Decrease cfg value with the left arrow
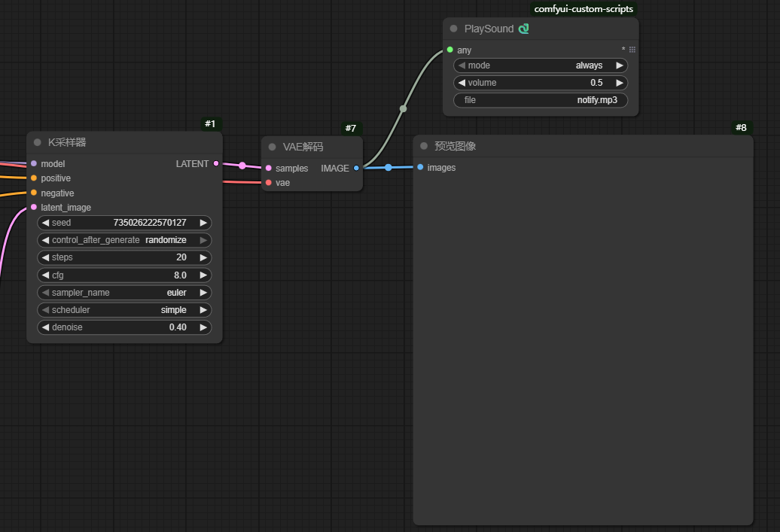This screenshot has height=532, width=780. pos(45,275)
